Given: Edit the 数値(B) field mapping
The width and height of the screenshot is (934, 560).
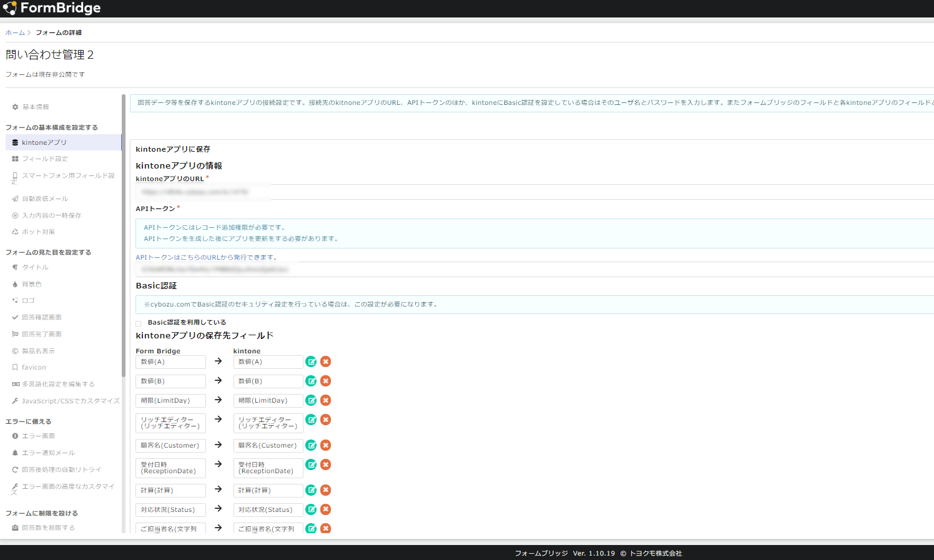Looking at the screenshot, I should tap(311, 381).
